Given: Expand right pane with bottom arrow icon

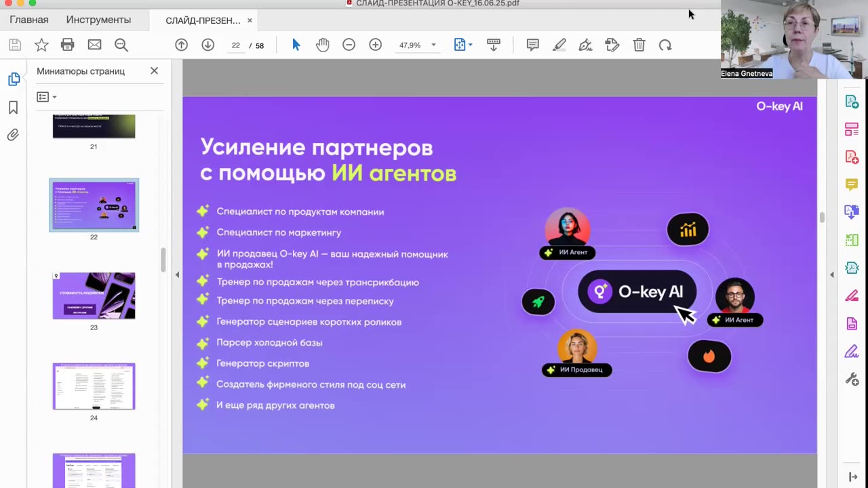Looking at the screenshot, I should point(853,477).
